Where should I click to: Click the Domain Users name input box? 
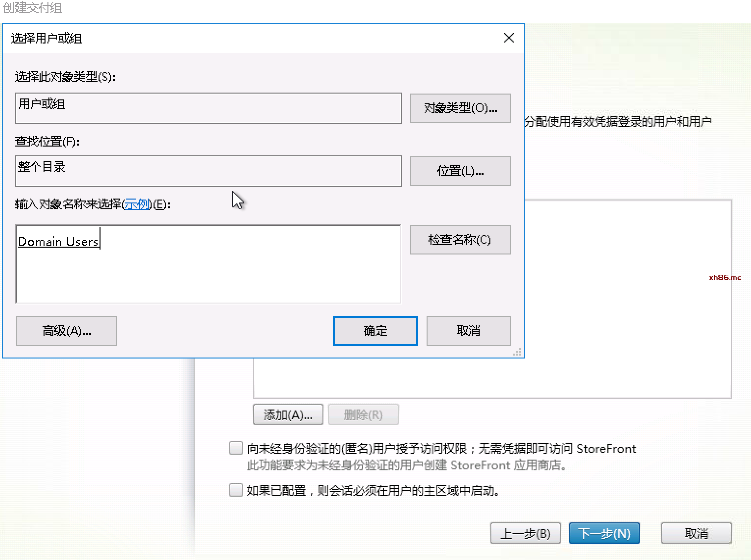pos(208,264)
